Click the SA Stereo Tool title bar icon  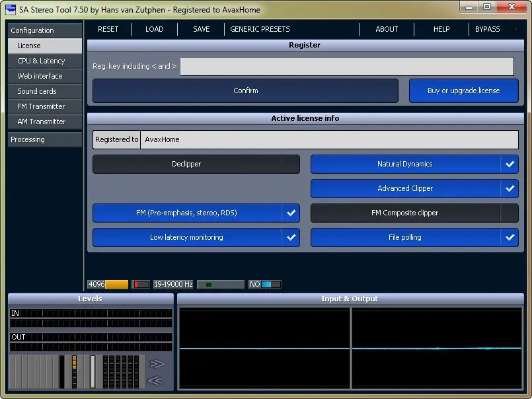click(x=11, y=9)
